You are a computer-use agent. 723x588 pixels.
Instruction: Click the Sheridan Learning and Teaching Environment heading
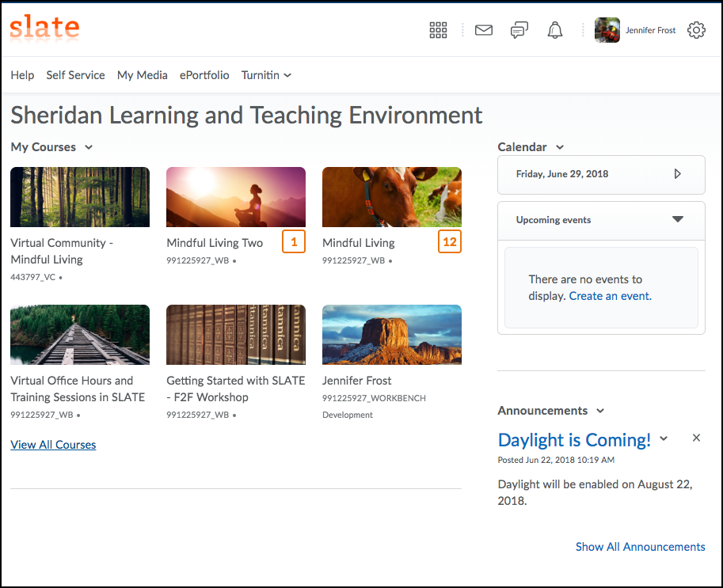point(246,116)
